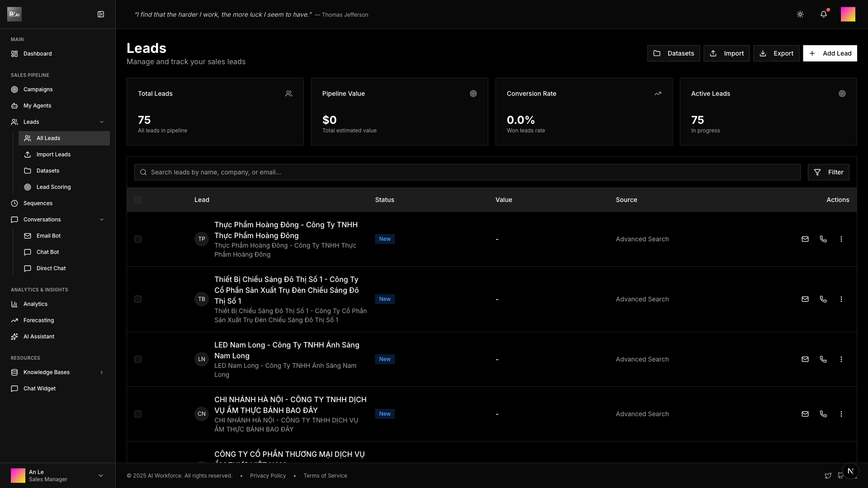Open the Forecasting sidebar item

[x=38, y=320]
